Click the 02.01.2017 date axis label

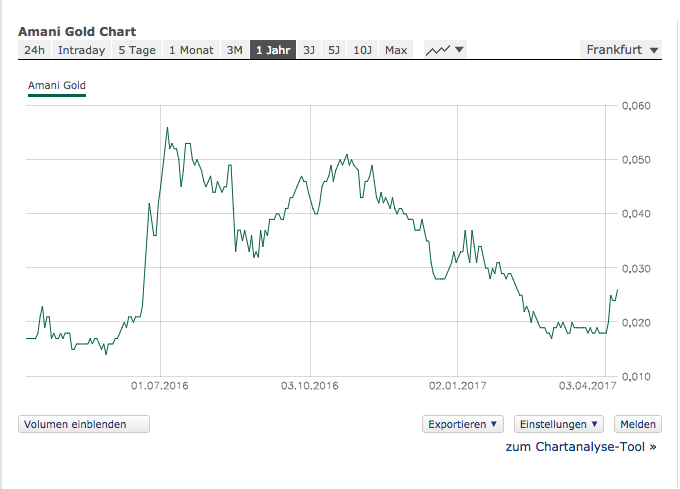[458, 385]
